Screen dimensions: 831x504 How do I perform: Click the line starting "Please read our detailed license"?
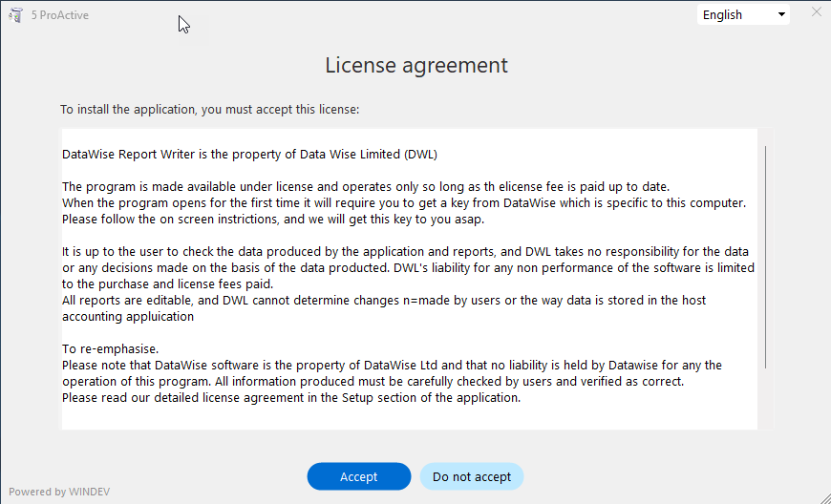(291, 398)
